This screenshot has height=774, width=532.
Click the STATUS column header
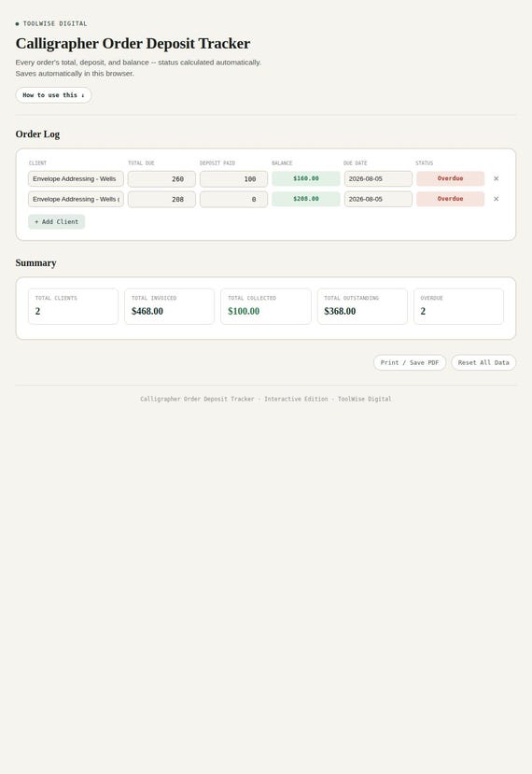(425, 162)
